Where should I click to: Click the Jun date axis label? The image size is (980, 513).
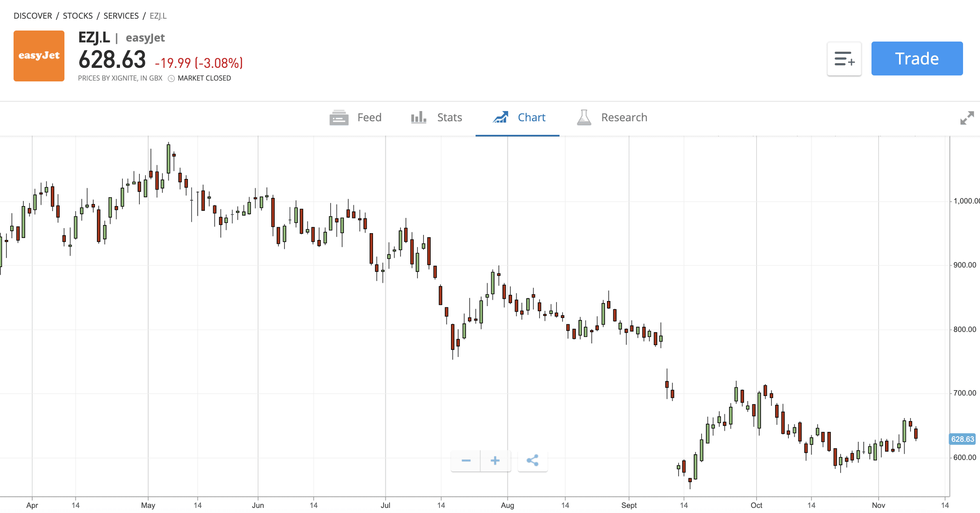point(258,505)
